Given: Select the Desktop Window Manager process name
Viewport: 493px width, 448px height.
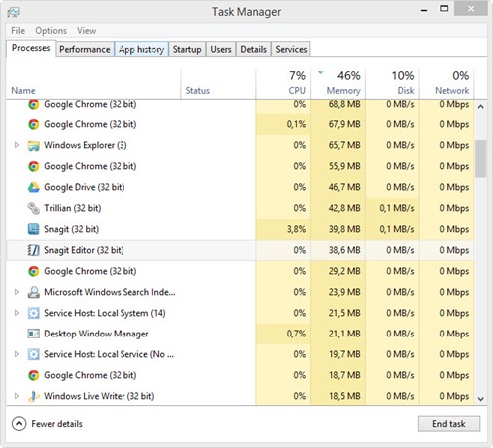Looking at the screenshot, I should coord(97,334).
